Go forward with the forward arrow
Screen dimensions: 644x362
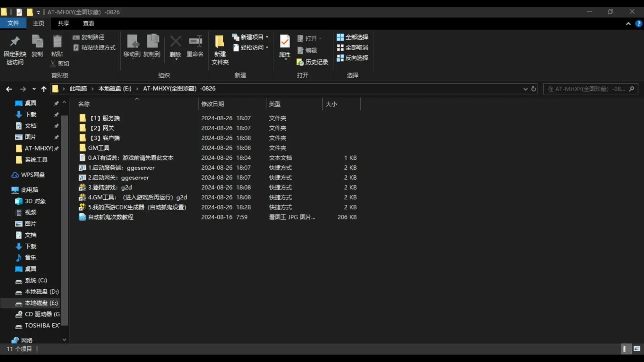pyautogui.click(x=23, y=89)
